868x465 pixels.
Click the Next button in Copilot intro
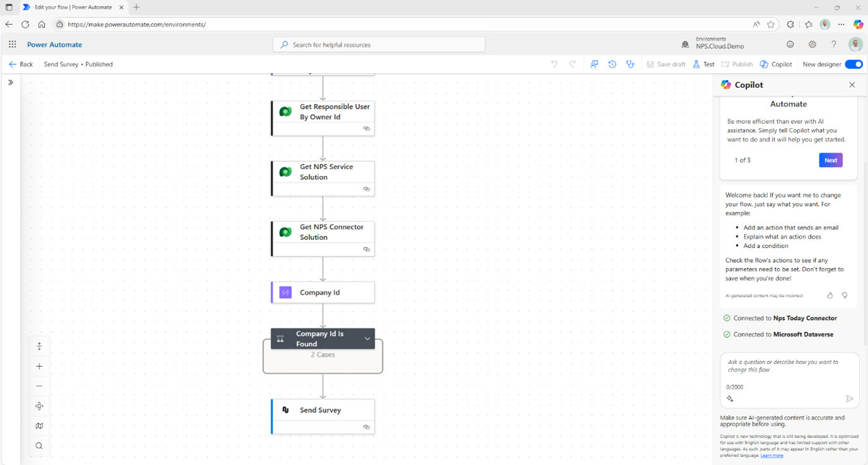[830, 160]
